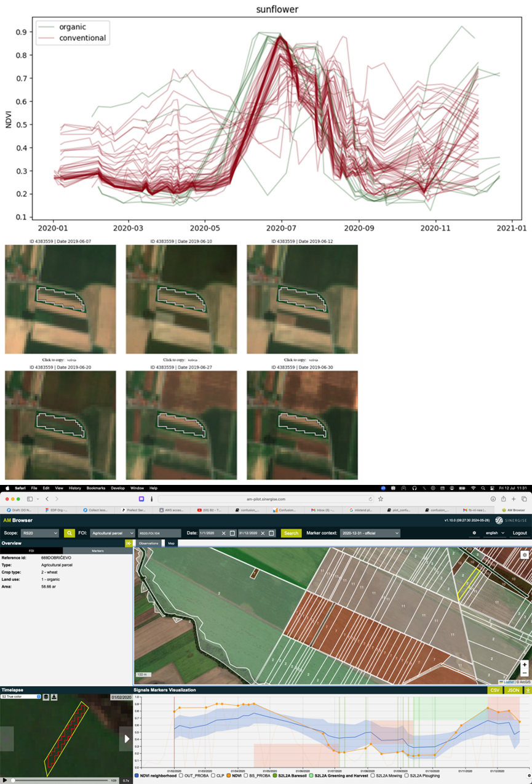Expand the Marker context dropdown

370,533
